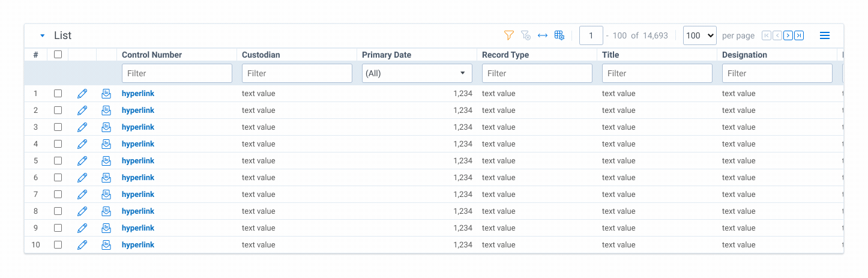Image resolution: width=868 pixels, height=278 pixels.
Task: Click the clear filters icon
Action: click(526, 35)
